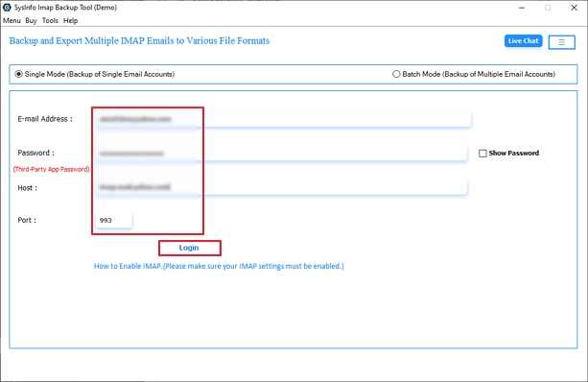Open the Buy menu
The width and height of the screenshot is (588, 382).
click(31, 21)
